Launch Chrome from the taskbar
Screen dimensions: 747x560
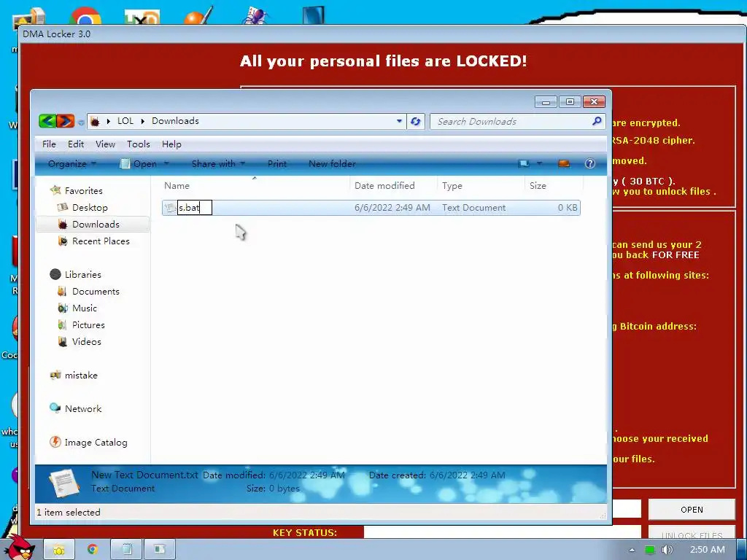(93, 550)
